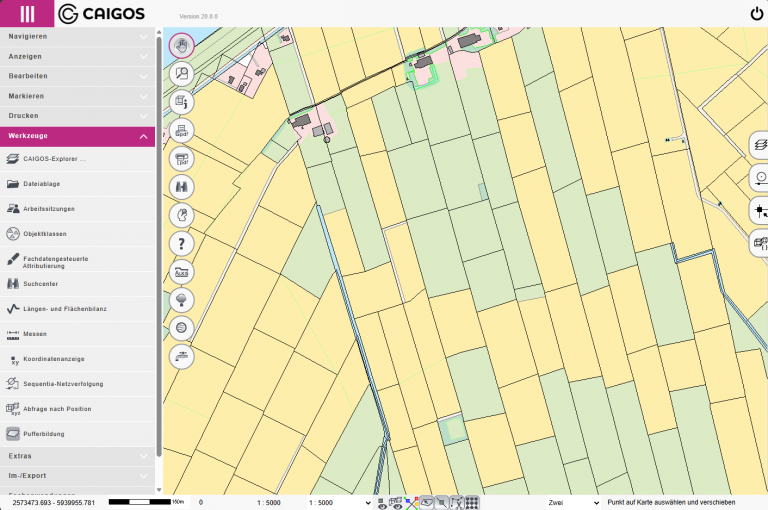Toggle the polygon select status button
The image size is (768, 510).
[x=427, y=503]
